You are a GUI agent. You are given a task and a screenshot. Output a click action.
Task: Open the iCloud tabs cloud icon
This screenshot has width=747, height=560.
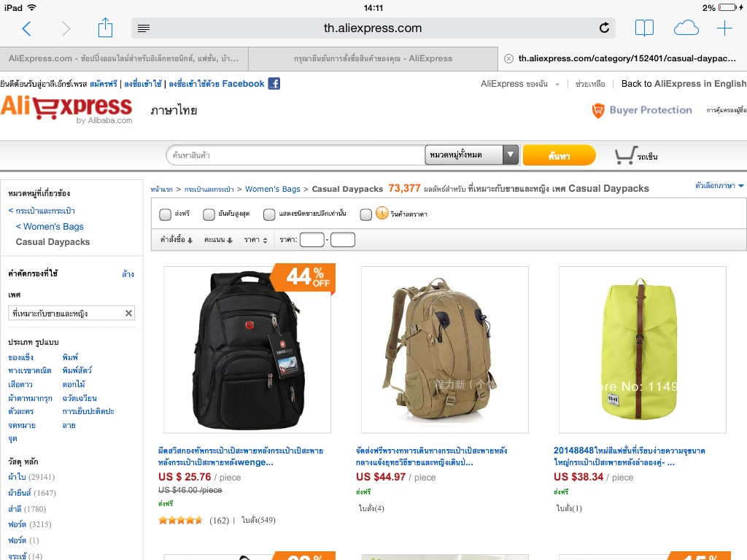[x=686, y=28]
